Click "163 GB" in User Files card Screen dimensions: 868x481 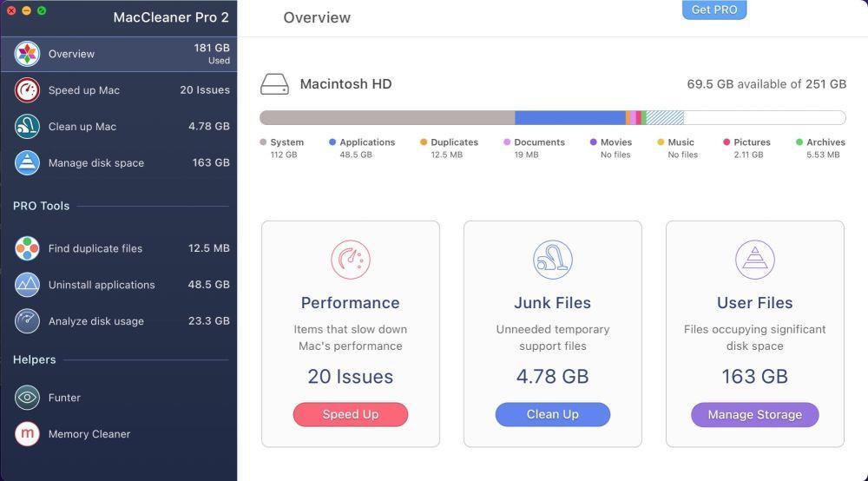[755, 377]
